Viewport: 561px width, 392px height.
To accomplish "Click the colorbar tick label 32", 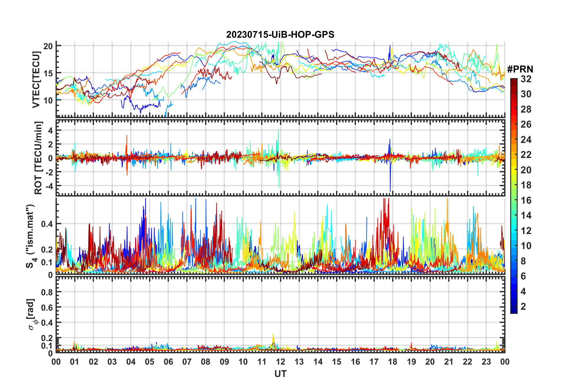I will coord(526,79).
